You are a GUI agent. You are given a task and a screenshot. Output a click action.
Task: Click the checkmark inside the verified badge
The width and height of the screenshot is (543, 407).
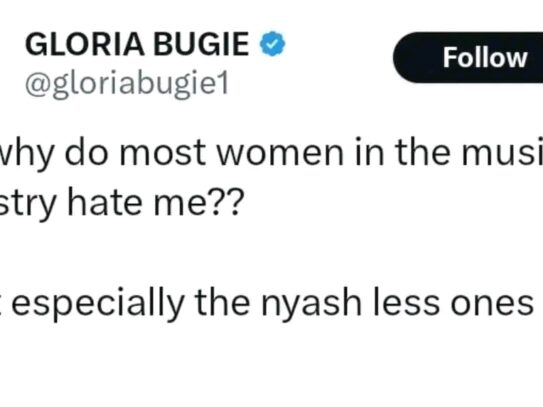click(273, 44)
